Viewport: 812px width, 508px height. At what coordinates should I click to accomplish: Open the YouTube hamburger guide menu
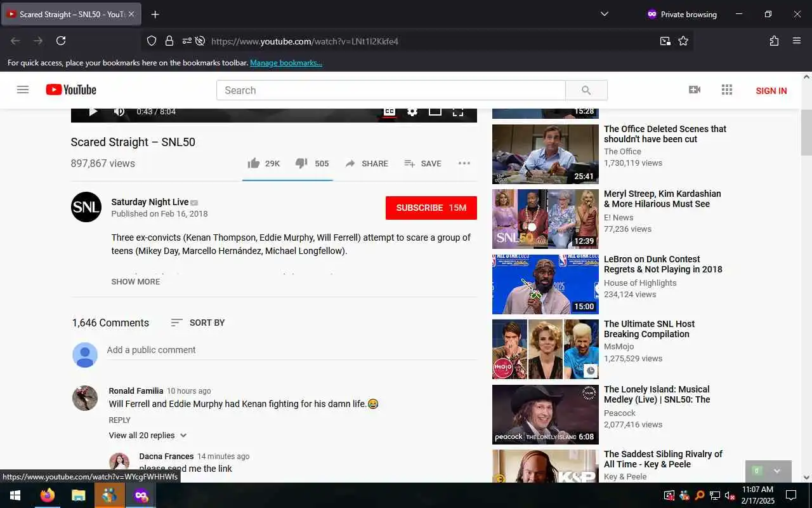coord(23,90)
